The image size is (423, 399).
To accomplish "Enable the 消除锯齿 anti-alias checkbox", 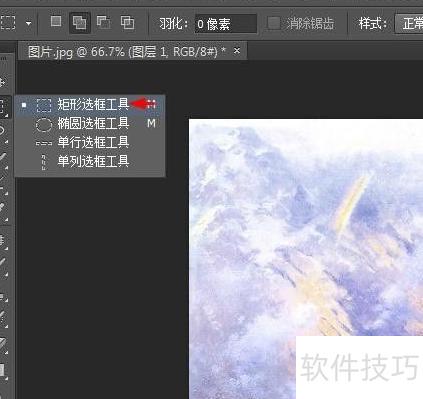I will tap(274, 23).
